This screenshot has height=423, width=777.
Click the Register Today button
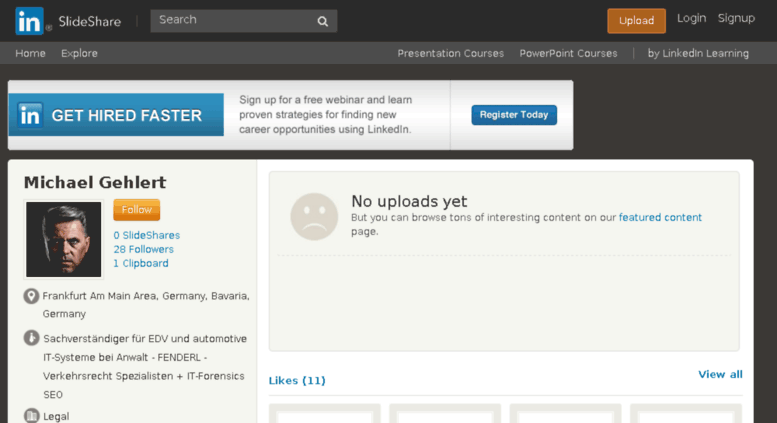514,115
